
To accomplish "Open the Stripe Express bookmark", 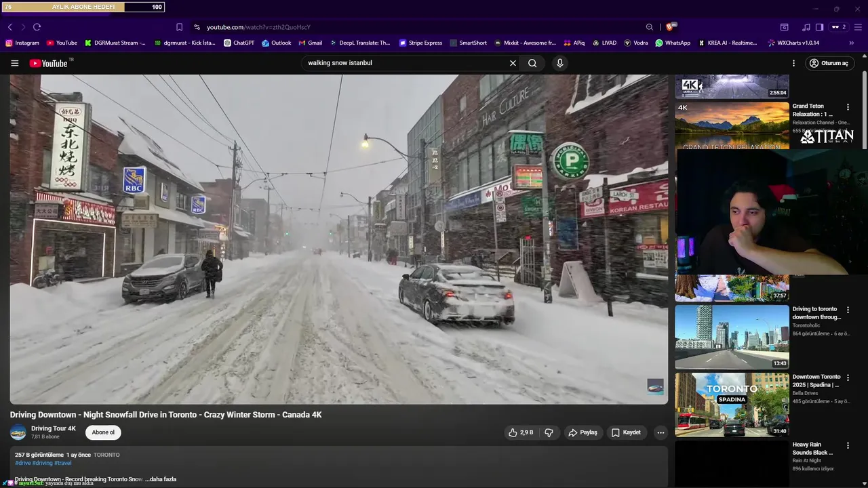I will (x=420, y=43).
